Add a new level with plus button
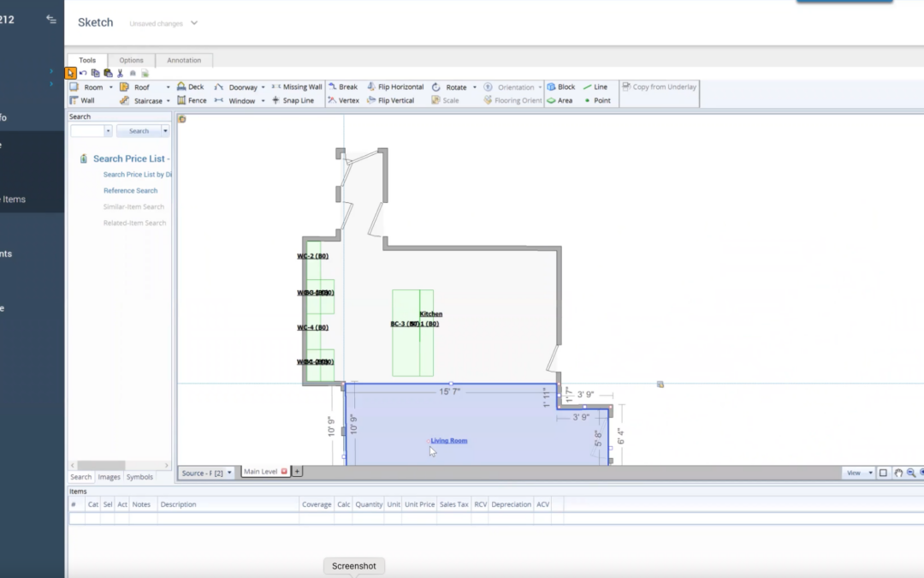 click(x=298, y=472)
